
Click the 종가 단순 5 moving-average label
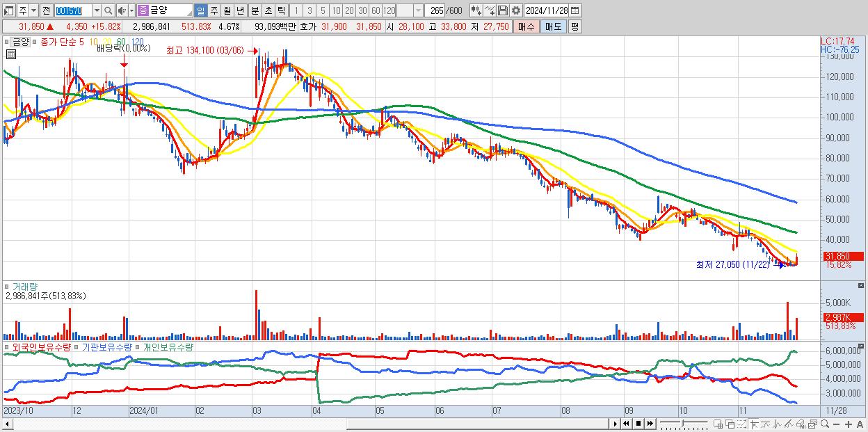coord(62,42)
